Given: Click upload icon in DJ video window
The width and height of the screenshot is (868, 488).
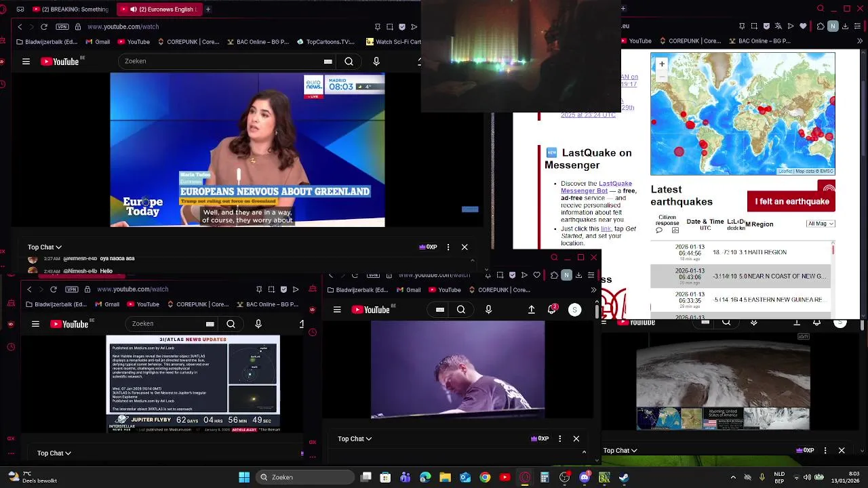Looking at the screenshot, I should click(532, 310).
